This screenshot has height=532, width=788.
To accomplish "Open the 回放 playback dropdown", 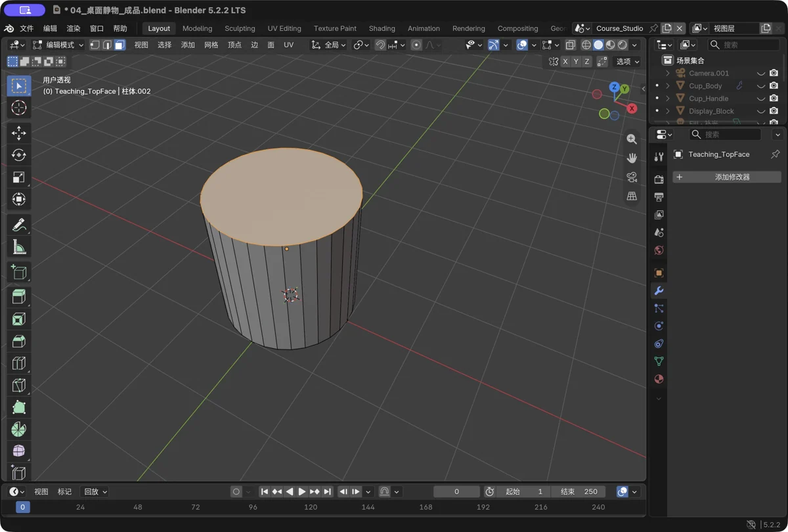I will click(95, 491).
